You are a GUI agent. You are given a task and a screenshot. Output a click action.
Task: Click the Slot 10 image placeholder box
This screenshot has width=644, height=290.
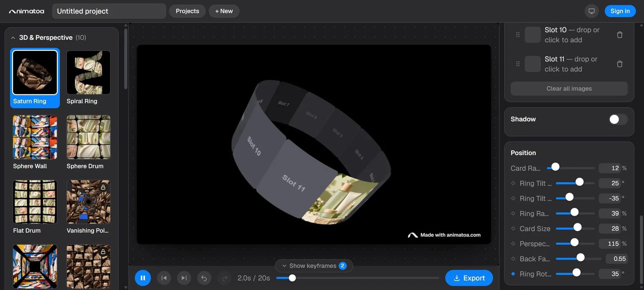(x=533, y=35)
